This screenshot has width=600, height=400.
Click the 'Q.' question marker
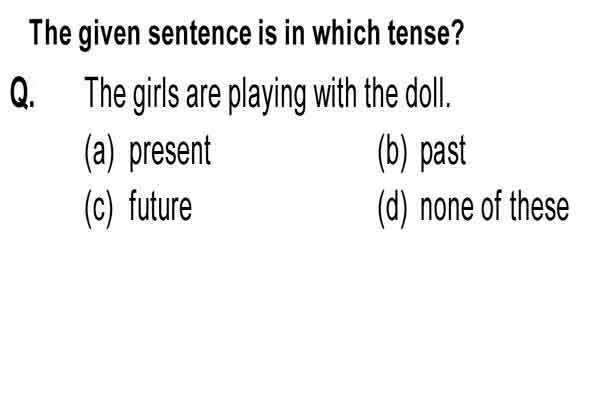click(23, 93)
